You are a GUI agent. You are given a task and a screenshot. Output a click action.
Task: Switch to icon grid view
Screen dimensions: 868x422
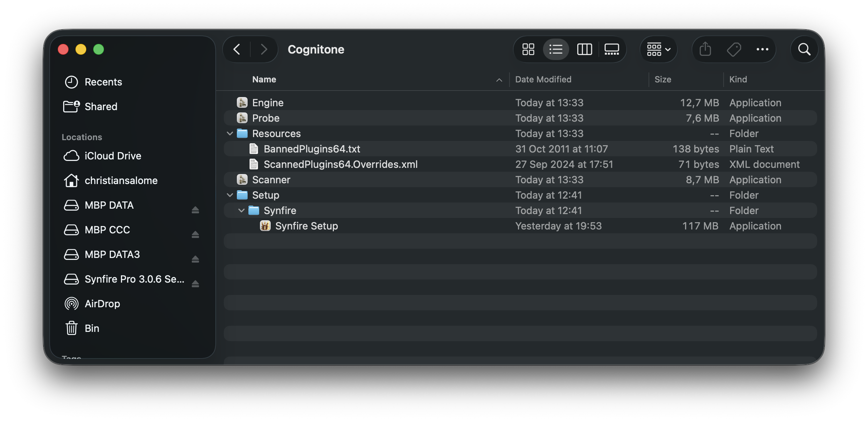click(x=528, y=49)
